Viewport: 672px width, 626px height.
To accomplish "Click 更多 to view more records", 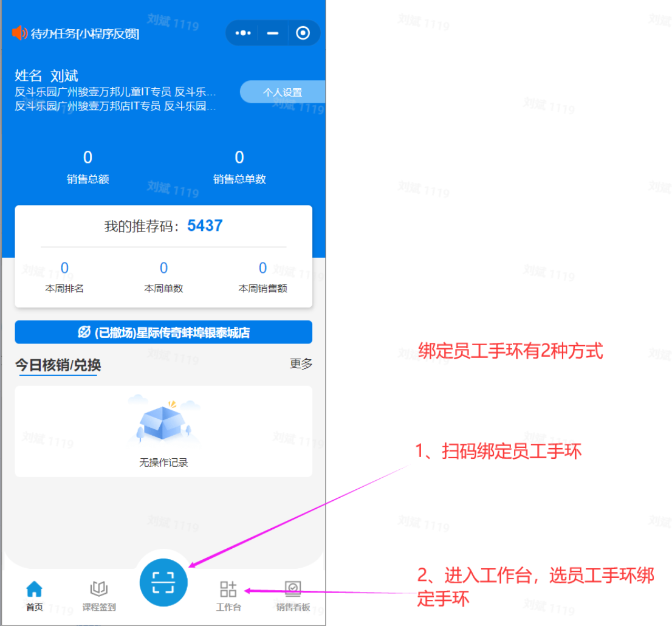I will 301,363.
